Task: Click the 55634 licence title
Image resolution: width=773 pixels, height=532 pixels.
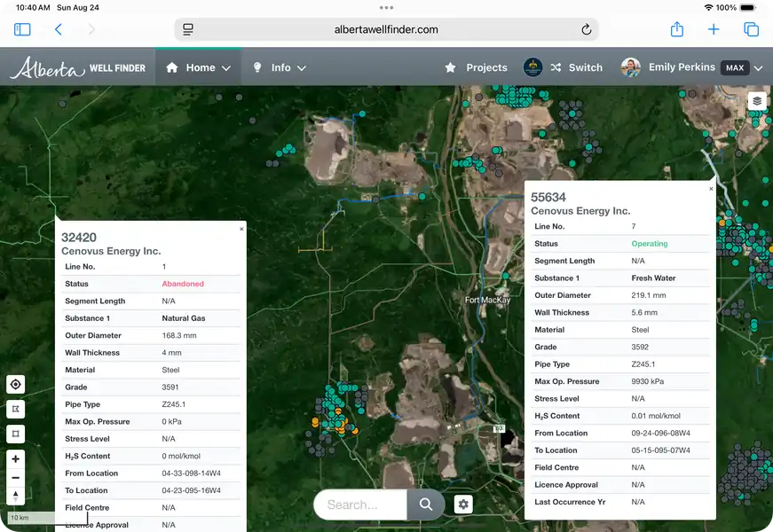Action: [x=548, y=197]
